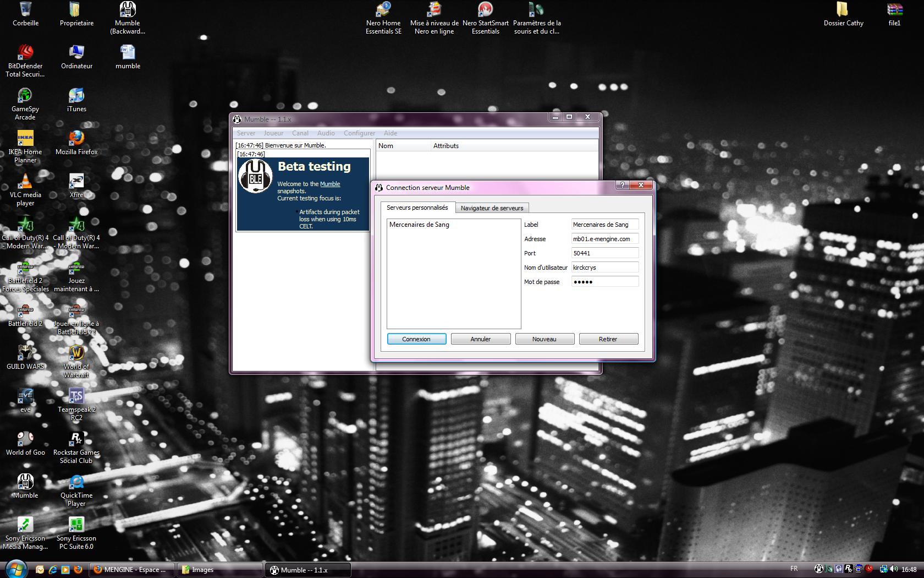
Task: Select the Corbeille desktop icon
Action: [25, 14]
